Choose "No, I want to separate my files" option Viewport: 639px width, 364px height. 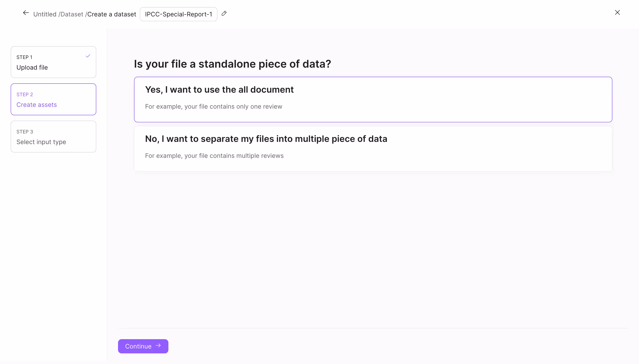coord(373,148)
